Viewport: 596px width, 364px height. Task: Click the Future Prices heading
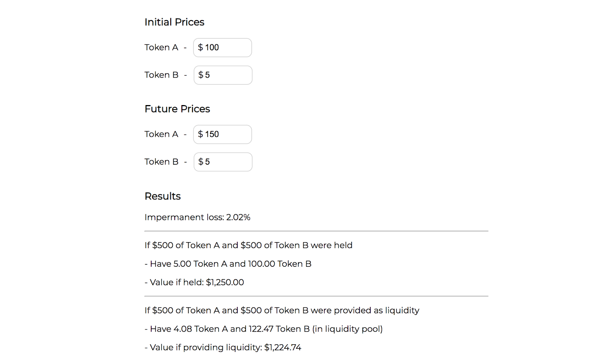point(177,109)
